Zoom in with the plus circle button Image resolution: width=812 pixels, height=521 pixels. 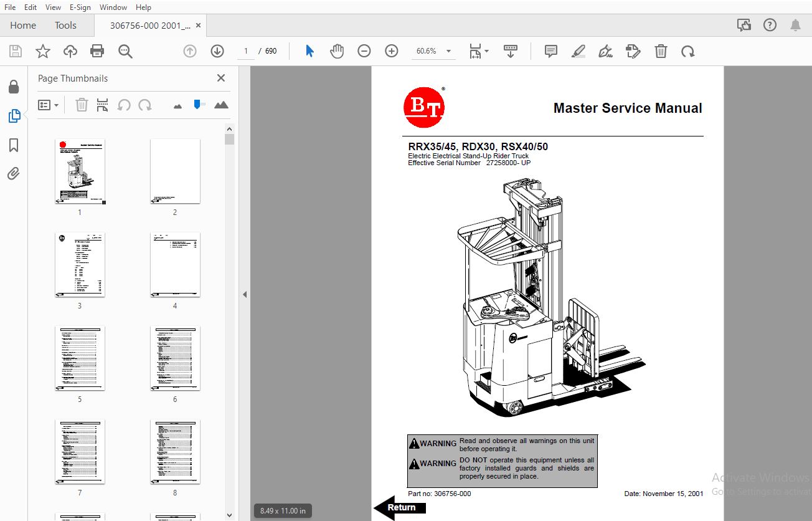coord(392,51)
